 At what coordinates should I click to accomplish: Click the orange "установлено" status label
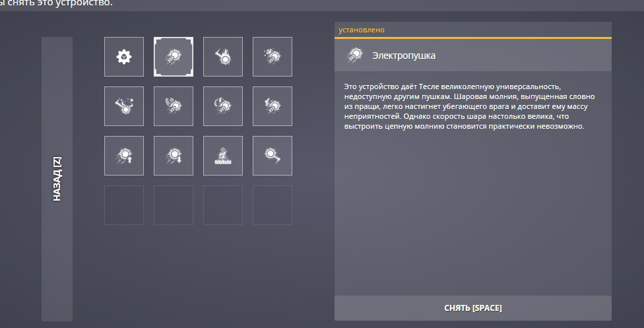point(362,30)
